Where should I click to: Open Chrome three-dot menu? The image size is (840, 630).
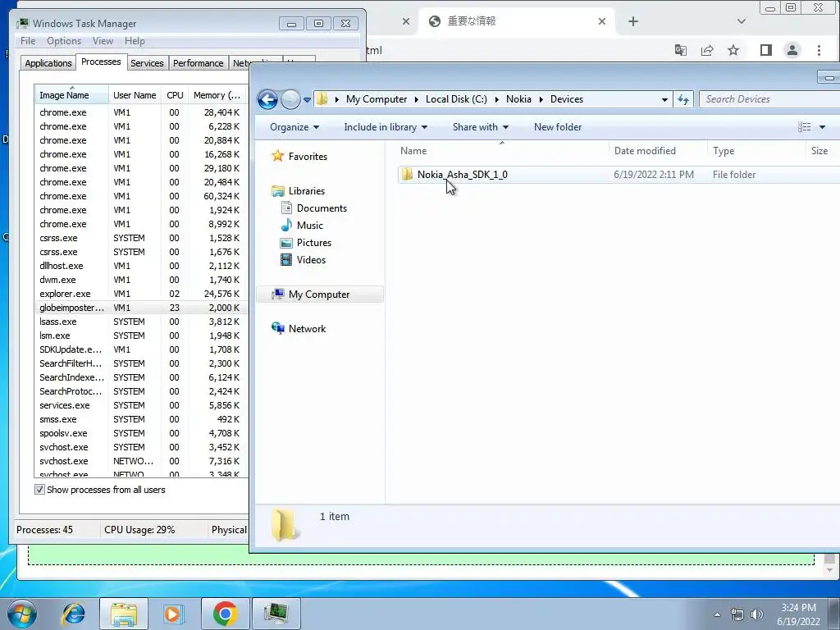click(819, 50)
